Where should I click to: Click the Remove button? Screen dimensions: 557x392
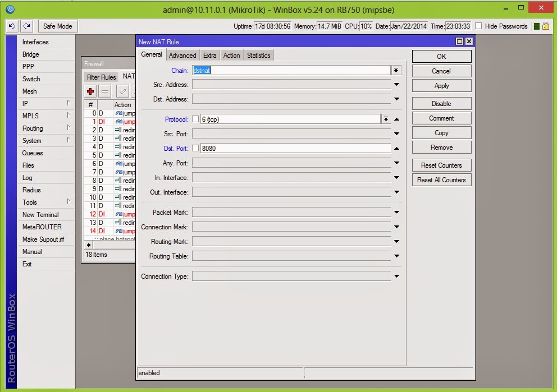(x=441, y=147)
